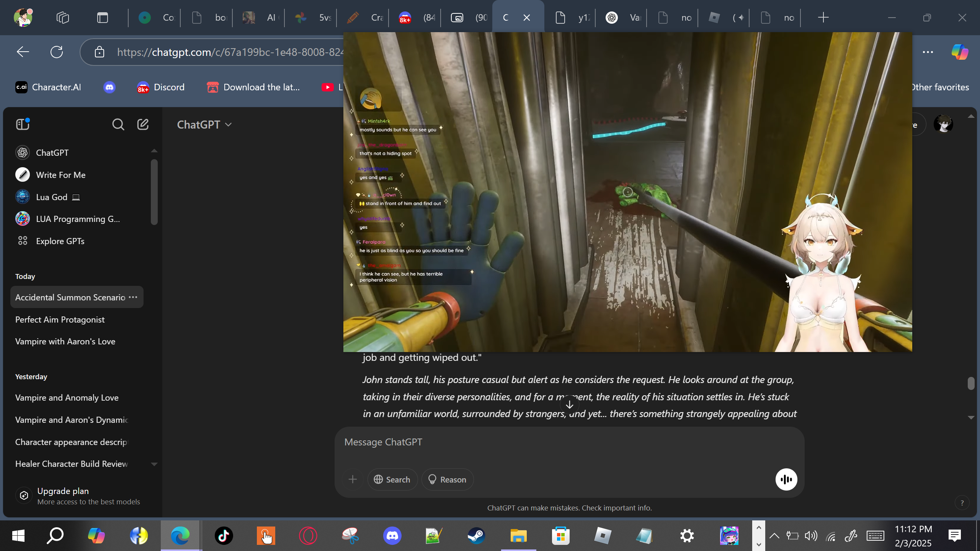The image size is (980, 551).
Task: Open Windows taskbar search
Action: [55, 536]
